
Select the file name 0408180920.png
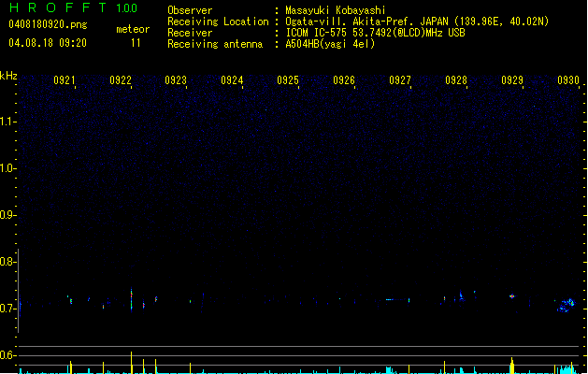[x=48, y=24]
